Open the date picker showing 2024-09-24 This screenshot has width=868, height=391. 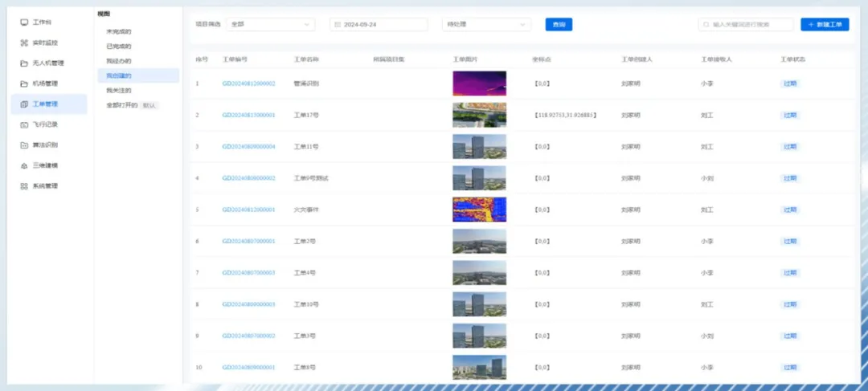click(x=379, y=25)
